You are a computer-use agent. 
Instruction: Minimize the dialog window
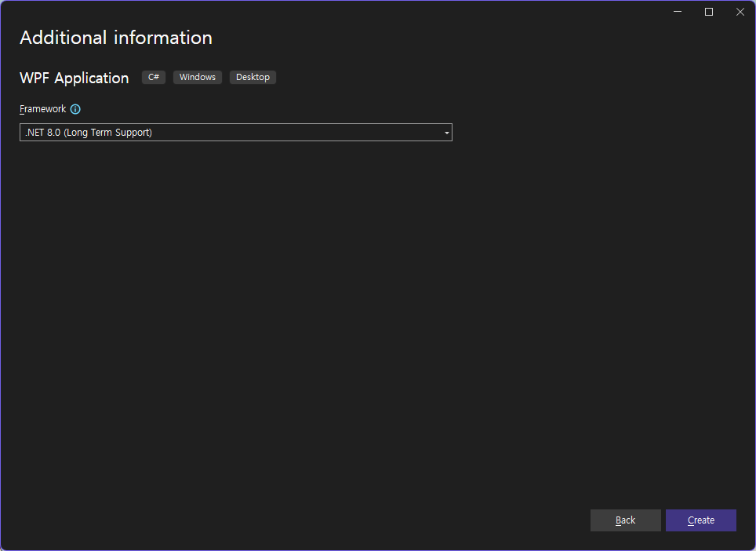click(678, 12)
